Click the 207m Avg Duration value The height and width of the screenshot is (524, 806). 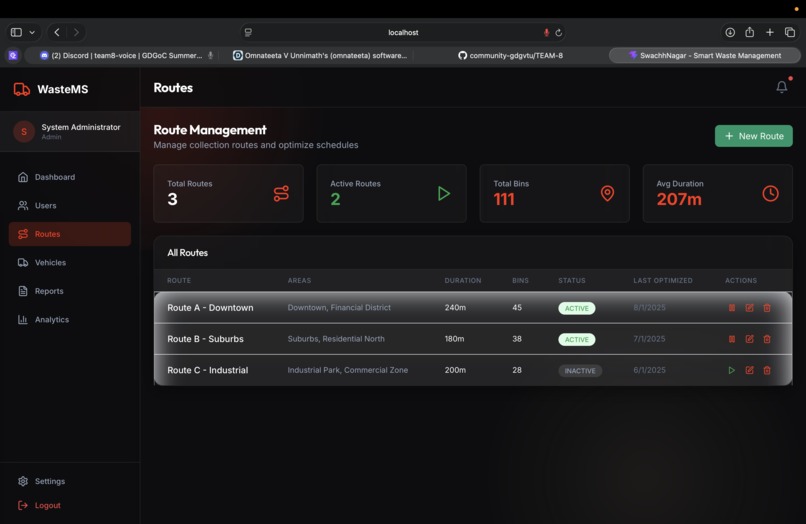point(679,200)
